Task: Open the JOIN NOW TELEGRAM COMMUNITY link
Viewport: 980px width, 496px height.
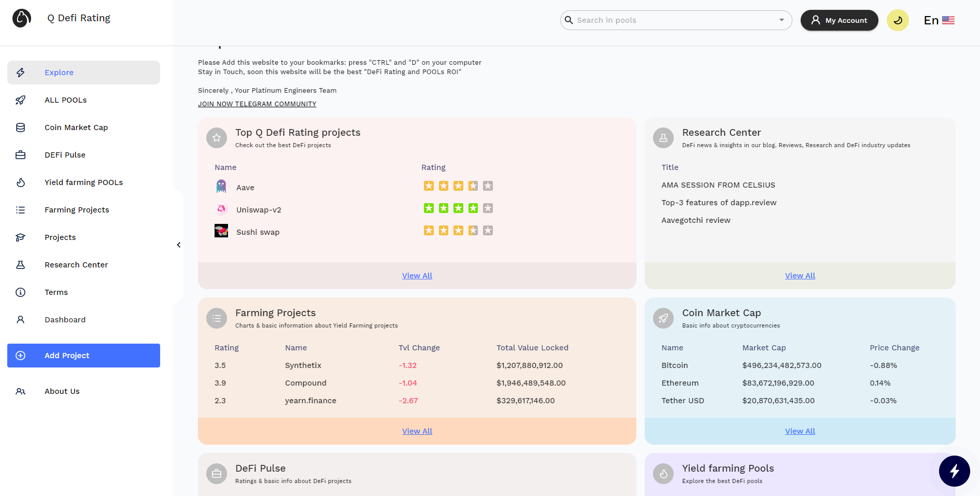Action: coord(257,104)
